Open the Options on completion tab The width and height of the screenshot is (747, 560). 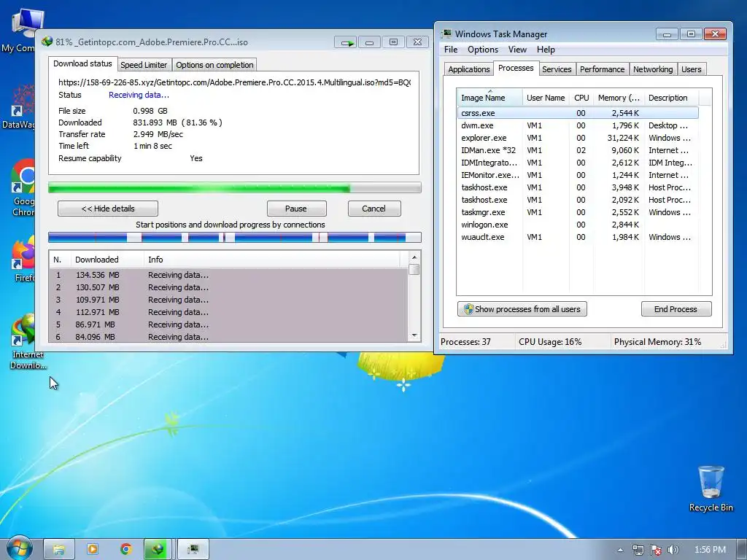click(214, 65)
